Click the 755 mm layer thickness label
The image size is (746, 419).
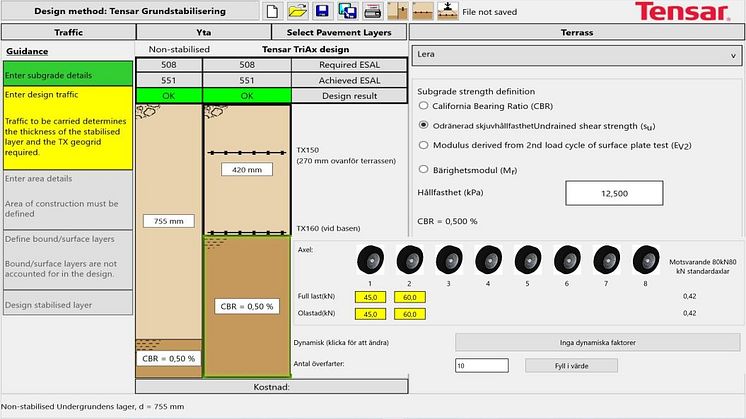tap(168, 221)
